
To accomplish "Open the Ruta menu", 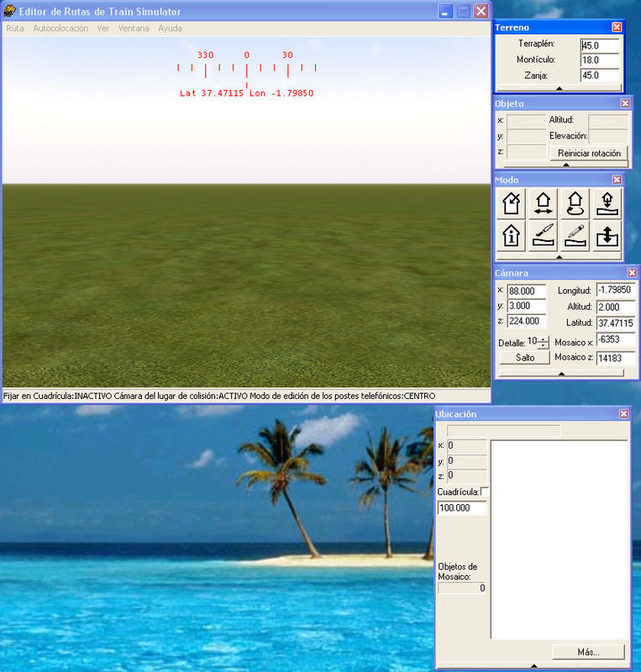I will pos(15,28).
